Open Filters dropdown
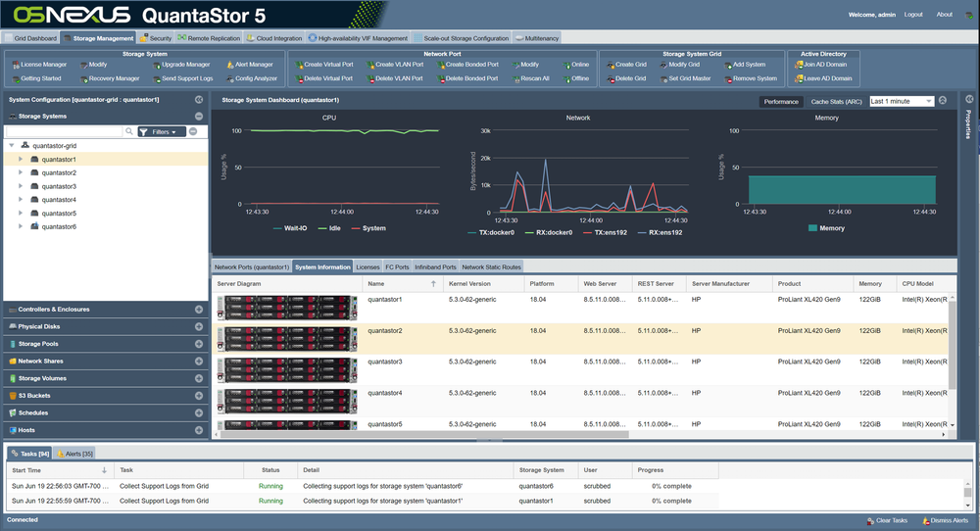This screenshot has width=980, height=531. point(162,132)
